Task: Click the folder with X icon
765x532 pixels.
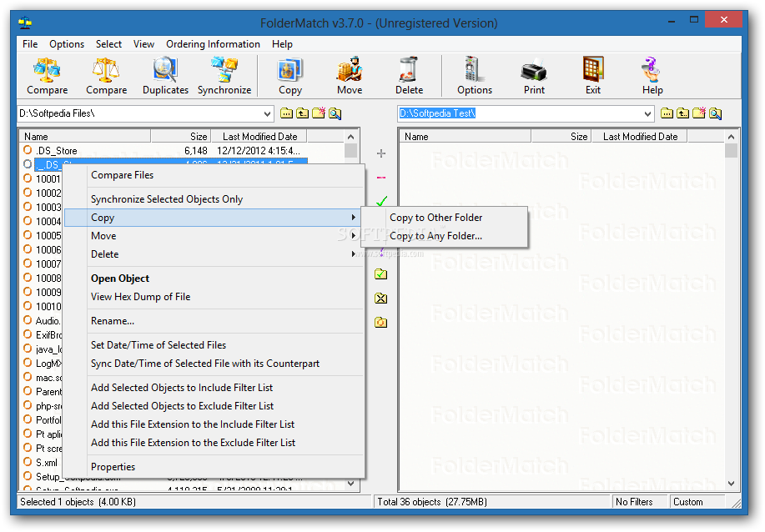Action: click(x=381, y=298)
